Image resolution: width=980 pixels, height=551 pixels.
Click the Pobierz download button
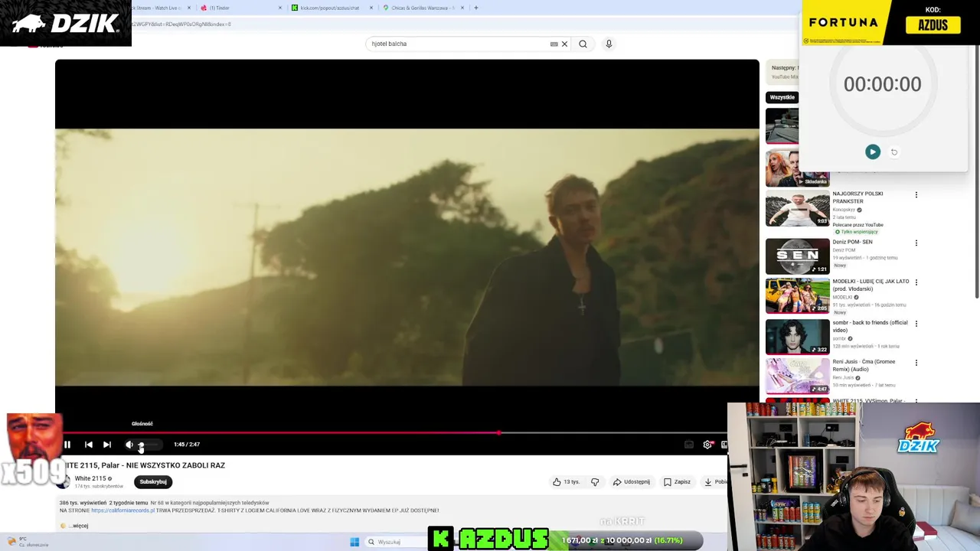coord(715,482)
